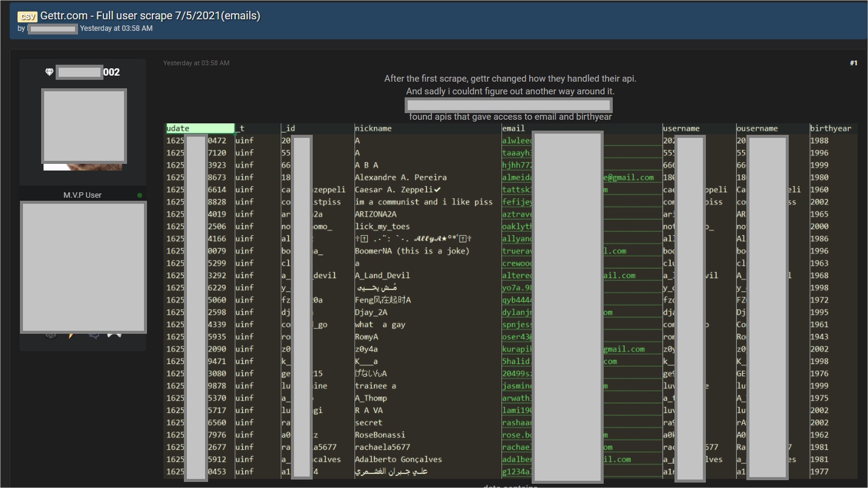Viewport: 868px width, 488px height.
Task: Click the poster username ending in 002
Action: 88,73
